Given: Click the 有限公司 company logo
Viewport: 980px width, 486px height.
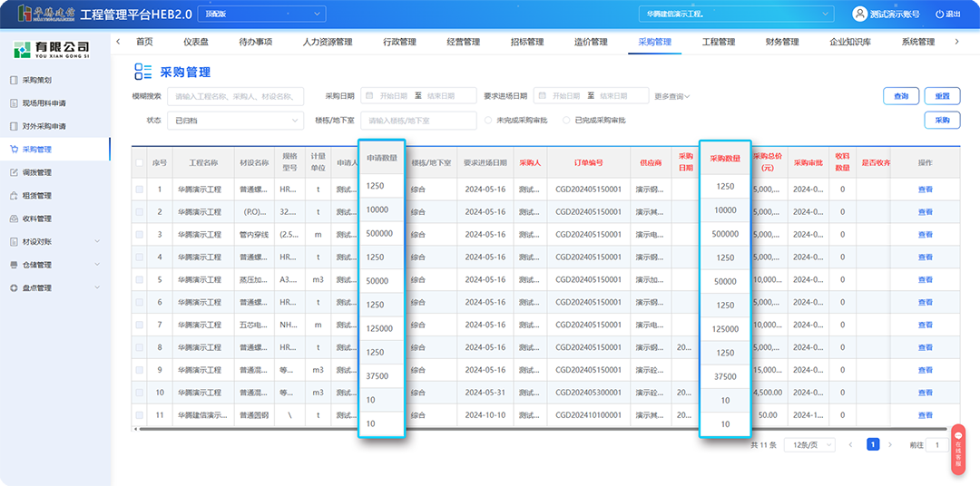Looking at the screenshot, I should pos(53,50).
